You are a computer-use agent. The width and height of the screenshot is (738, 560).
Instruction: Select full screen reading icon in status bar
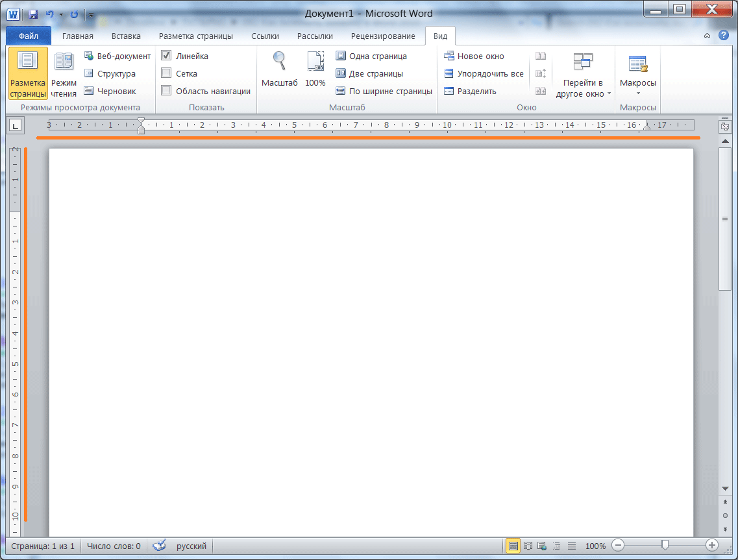pos(528,546)
